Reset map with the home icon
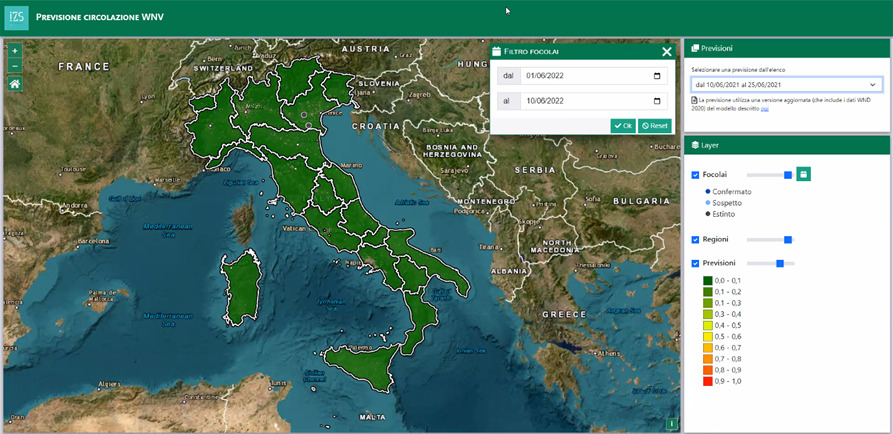Viewport: 893px width, 434px height. (14, 84)
